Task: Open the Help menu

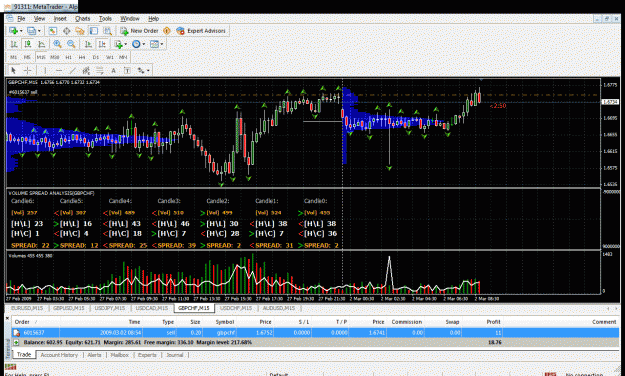Action: (x=153, y=18)
